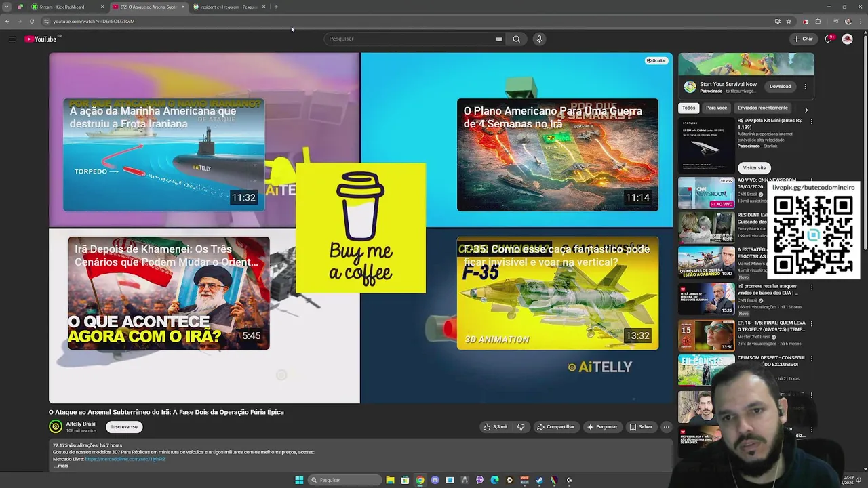Select the Todos filter chip
Image resolution: width=868 pixels, height=488 pixels.
coord(689,108)
